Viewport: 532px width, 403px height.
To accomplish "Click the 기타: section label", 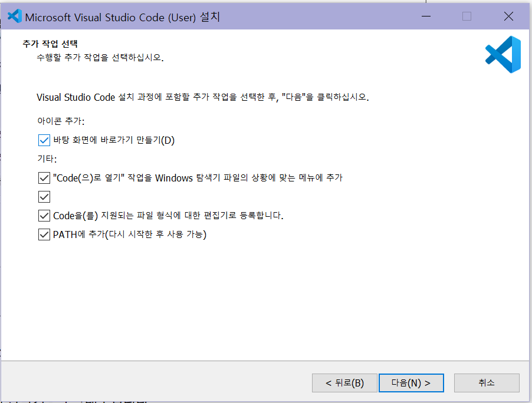I will pos(47,158).
